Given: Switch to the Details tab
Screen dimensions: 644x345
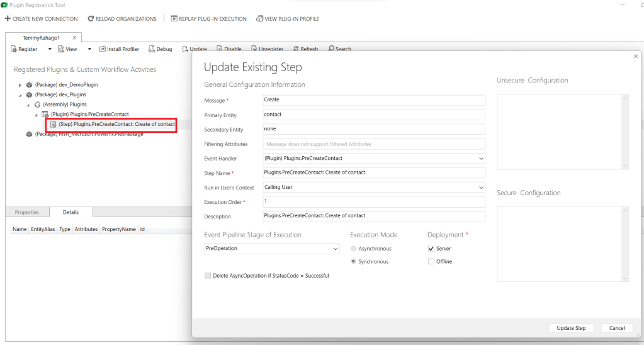Looking at the screenshot, I should point(71,212).
